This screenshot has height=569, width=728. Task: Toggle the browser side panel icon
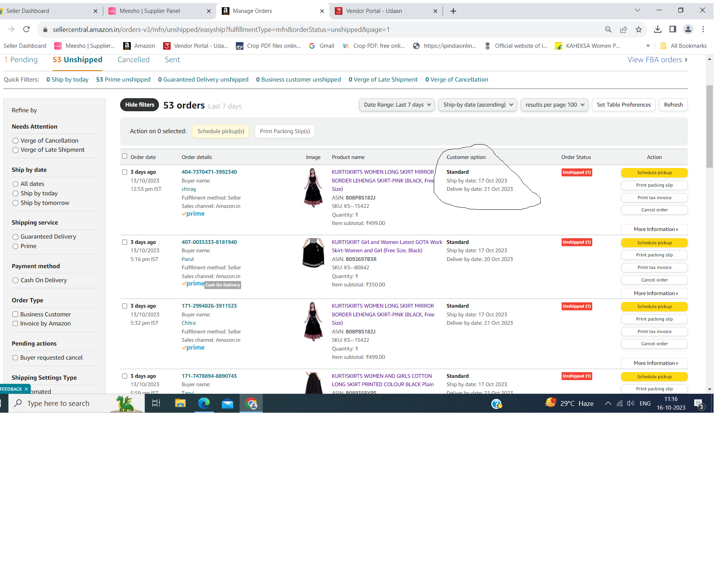pyautogui.click(x=673, y=29)
